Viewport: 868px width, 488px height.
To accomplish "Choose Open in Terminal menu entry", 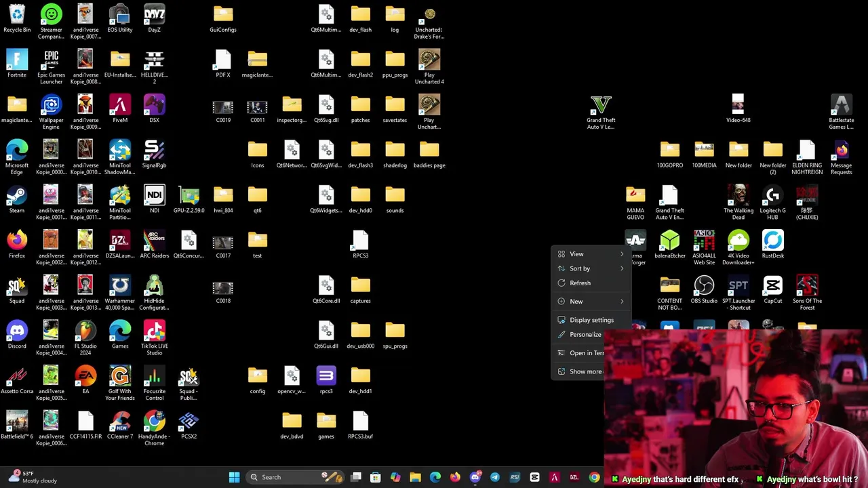I will 579,353.
